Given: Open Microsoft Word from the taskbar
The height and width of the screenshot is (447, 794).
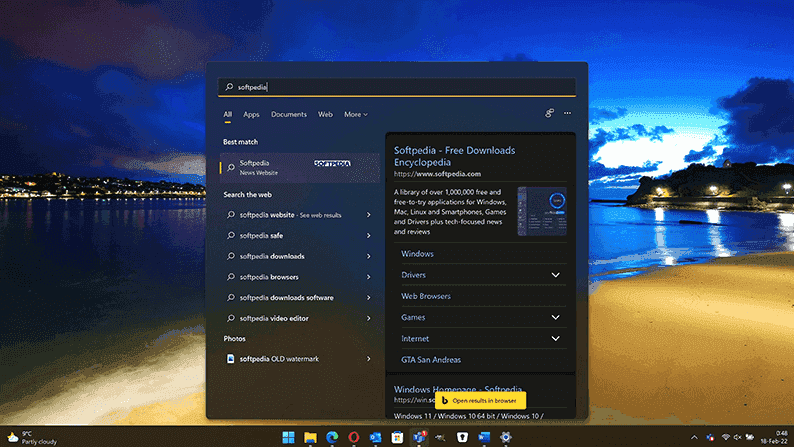Looking at the screenshot, I should click(x=484, y=437).
